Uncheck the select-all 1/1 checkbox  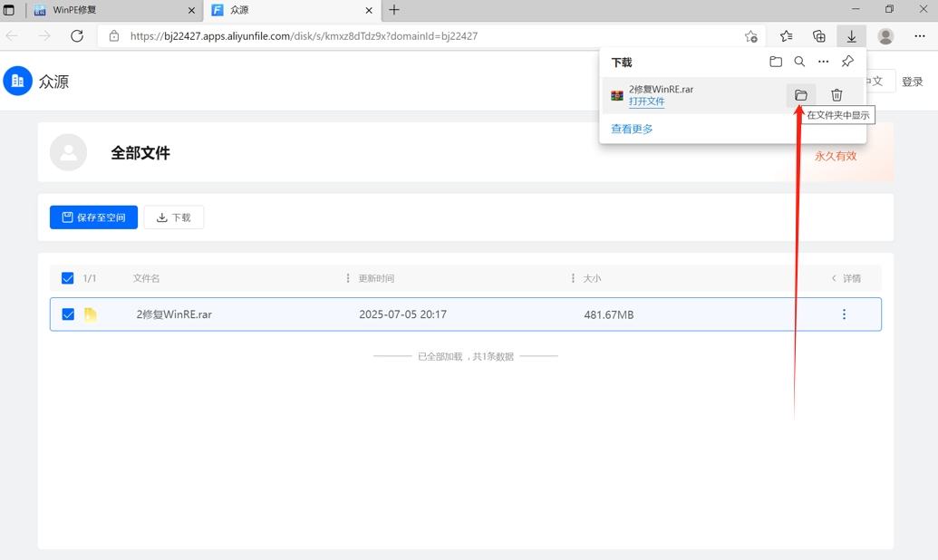coord(68,278)
